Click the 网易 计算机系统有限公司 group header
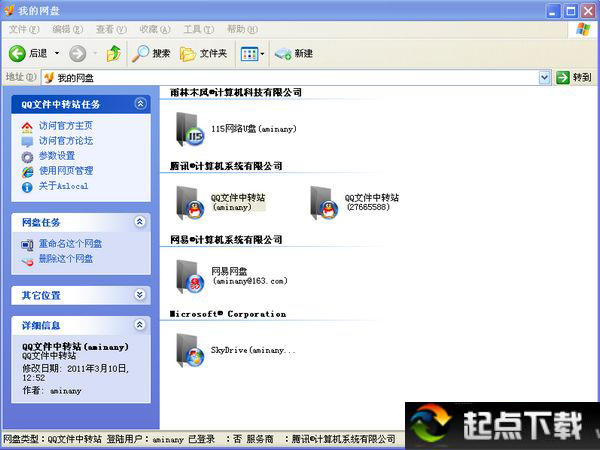Image resolution: width=600 pixels, height=450 pixels. (x=226, y=240)
